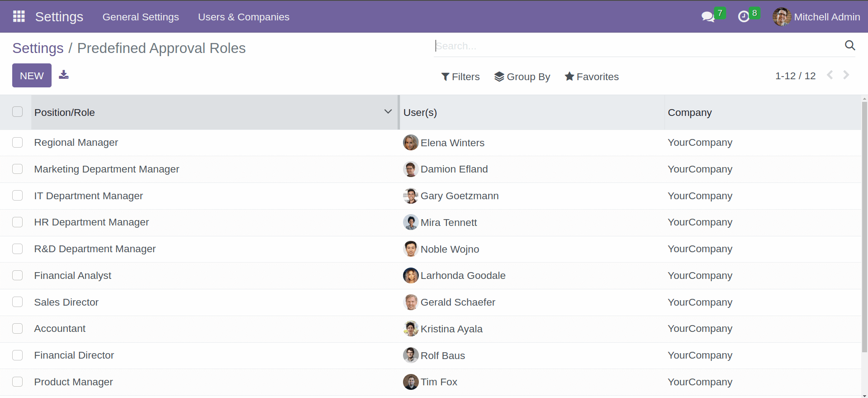Click the search magnifier icon

[x=849, y=45]
